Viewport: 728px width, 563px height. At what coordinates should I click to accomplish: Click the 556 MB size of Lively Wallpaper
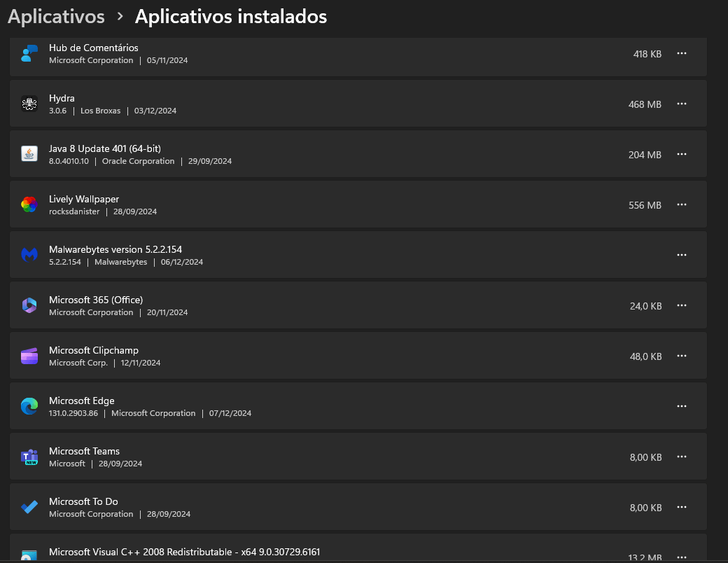click(x=645, y=205)
